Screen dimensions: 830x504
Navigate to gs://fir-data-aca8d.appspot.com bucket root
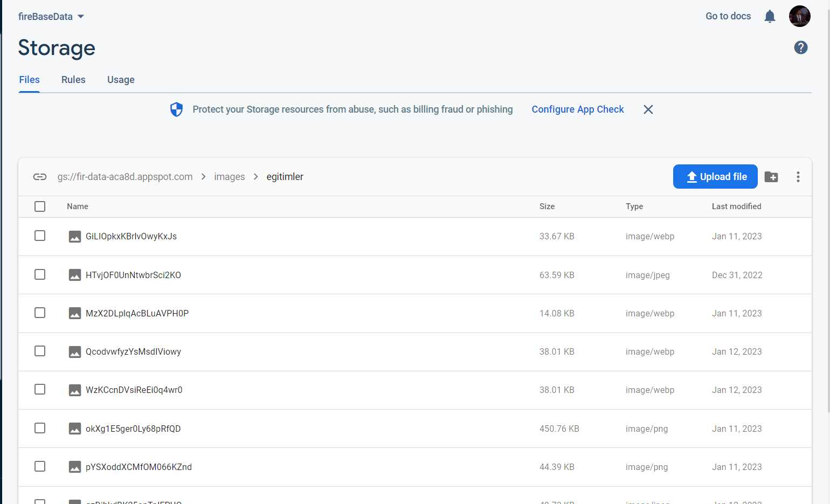(x=125, y=177)
